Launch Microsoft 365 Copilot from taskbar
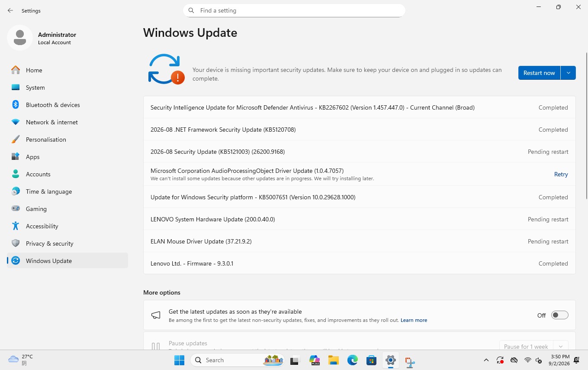The width and height of the screenshot is (588, 370). (x=315, y=360)
